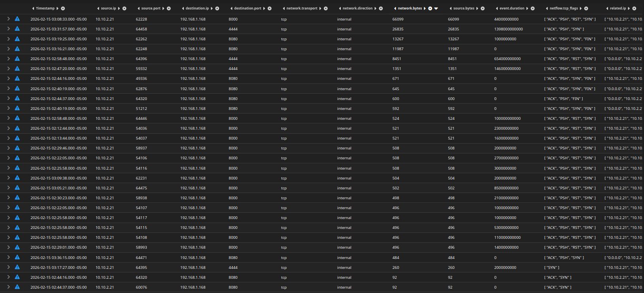The image size is (644, 293).
Task: Toggle sort direction arrow on network.bytes column
Action: 436,8
